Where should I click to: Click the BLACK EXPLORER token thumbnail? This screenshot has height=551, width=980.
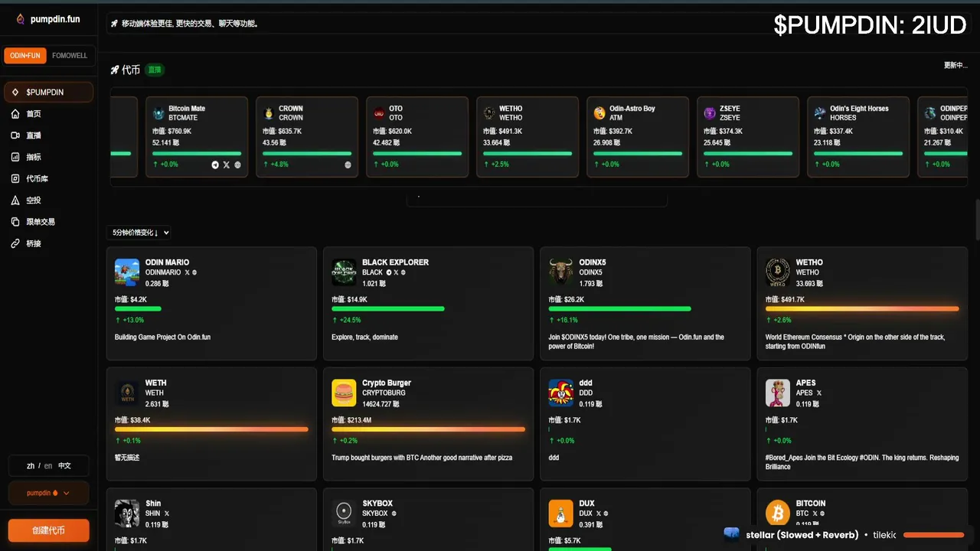pyautogui.click(x=344, y=272)
